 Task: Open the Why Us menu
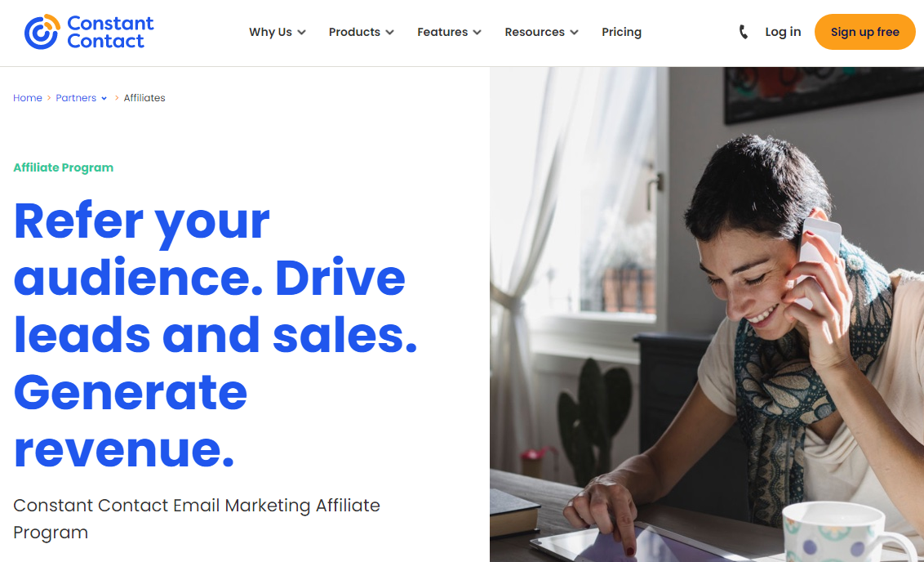pyautogui.click(x=277, y=32)
